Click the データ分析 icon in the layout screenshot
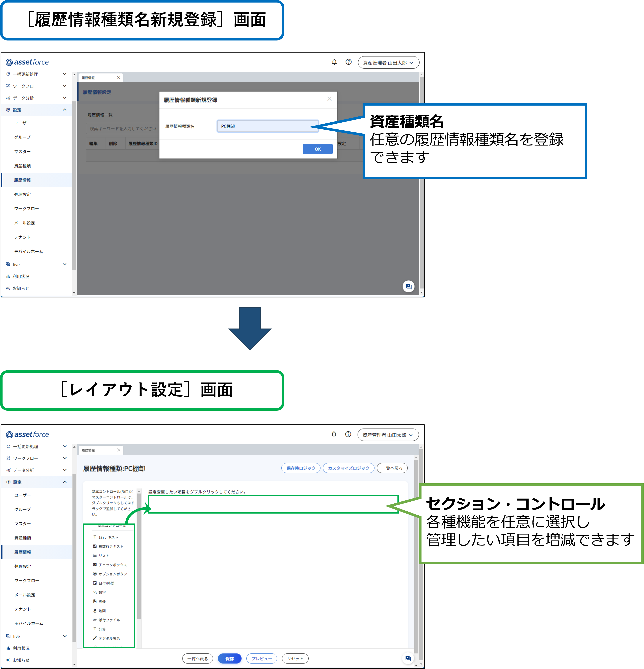 click(8, 470)
